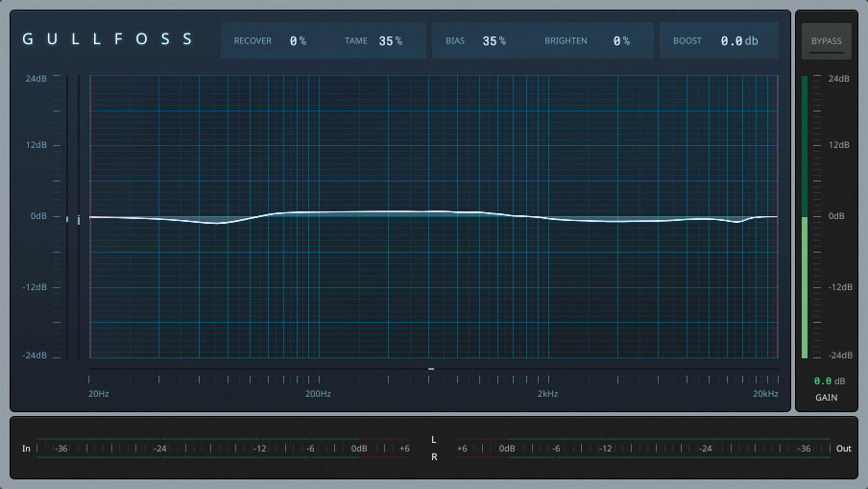
Task: Click the left-axis 0dB label
Action: 38,216
